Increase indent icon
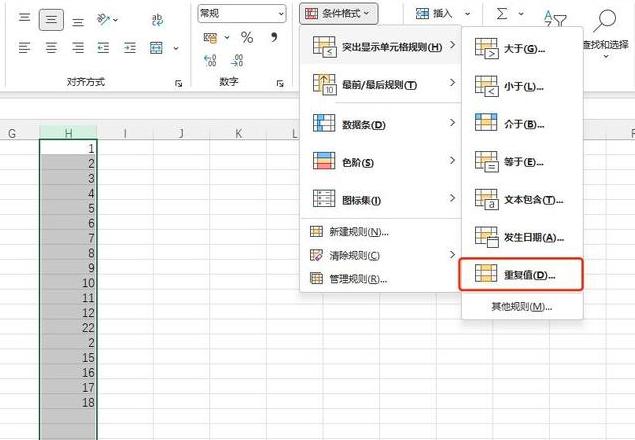The height and width of the screenshot is (440, 635). (130, 48)
